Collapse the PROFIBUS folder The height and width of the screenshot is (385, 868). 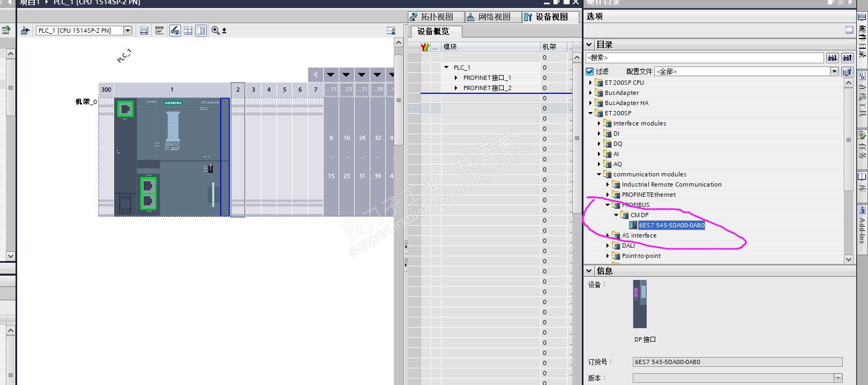608,205
